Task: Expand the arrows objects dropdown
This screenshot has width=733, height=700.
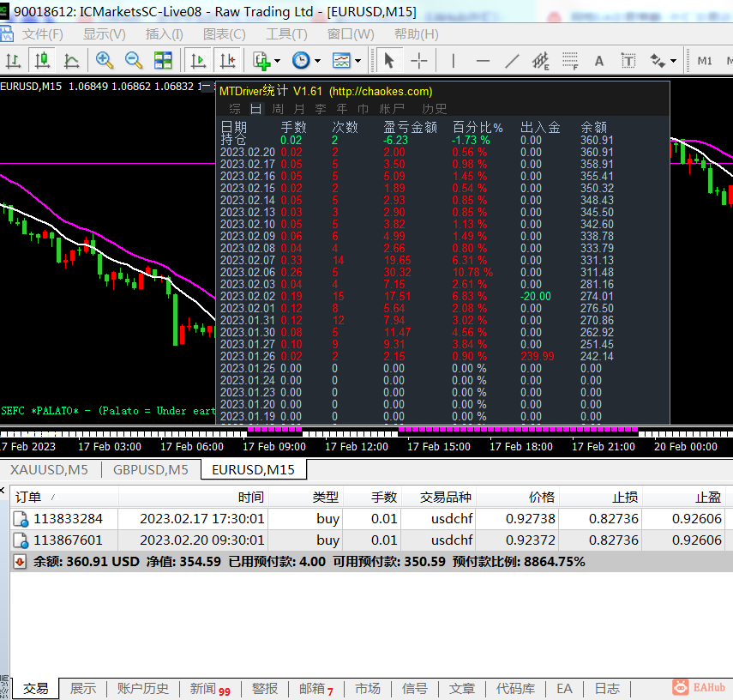Action: pyautogui.click(x=673, y=61)
